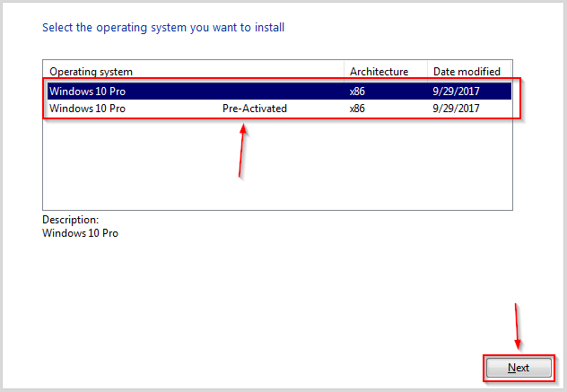Click Windows 10 Pro name in second row
This screenshot has height=392, width=567.
[87, 109]
